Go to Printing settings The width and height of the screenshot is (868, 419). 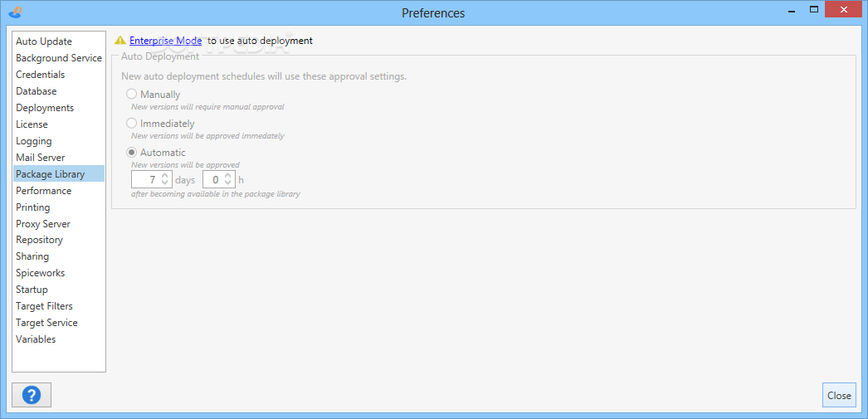click(x=59, y=207)
